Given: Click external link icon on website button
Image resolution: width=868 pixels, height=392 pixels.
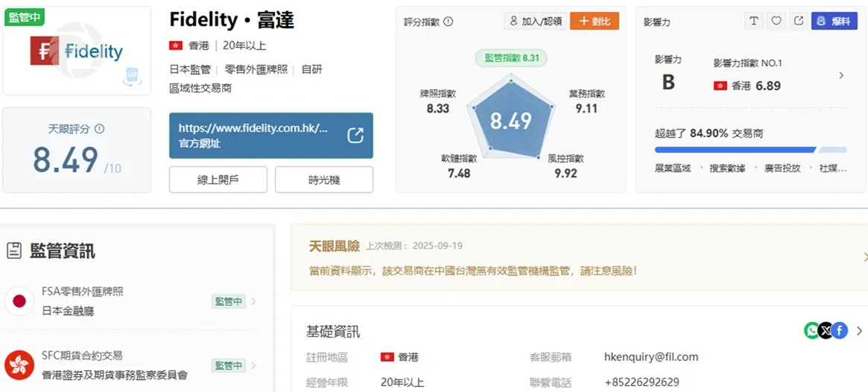Looking at the screenshot, I should click(355, 136).
